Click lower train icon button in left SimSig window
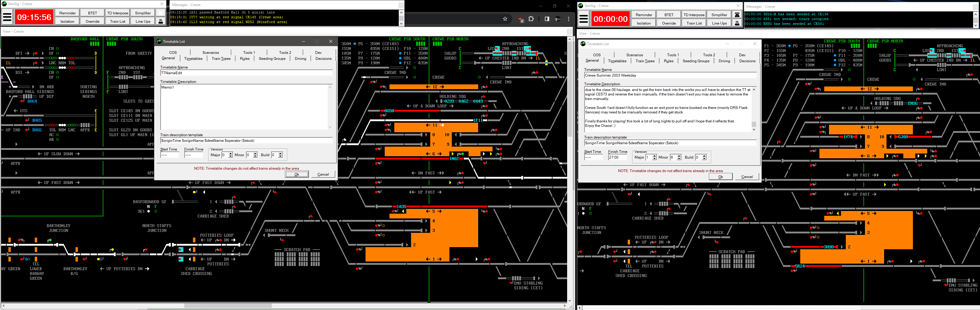The image size is (980, 310). pos(161,21)
